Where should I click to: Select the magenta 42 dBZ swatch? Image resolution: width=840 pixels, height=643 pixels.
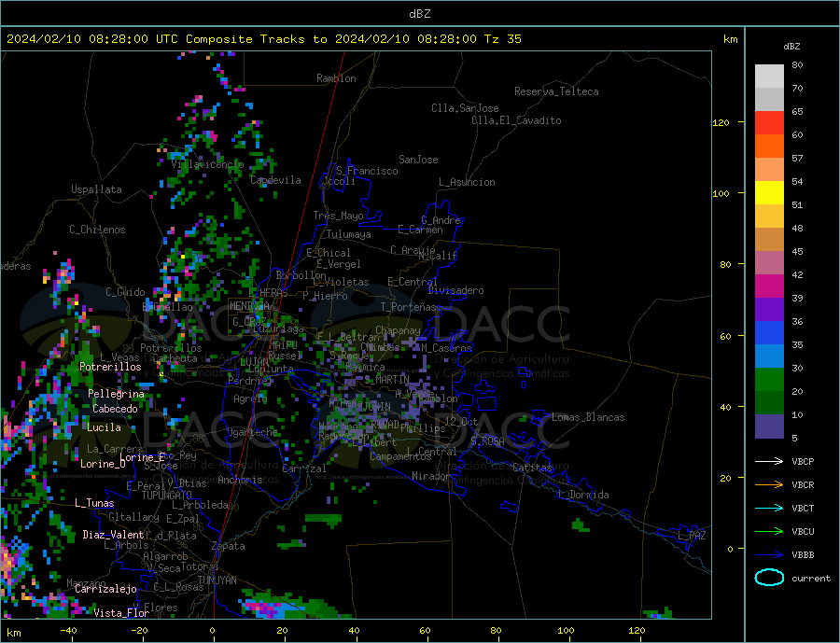click(x=769, y=287)
